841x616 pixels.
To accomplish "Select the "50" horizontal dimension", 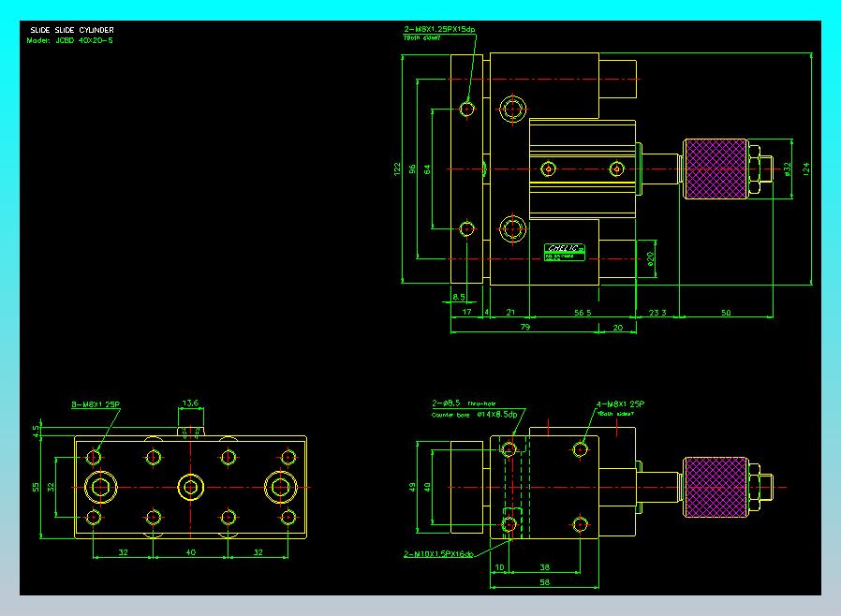I will pyautogui.click(x=726, y=312).
